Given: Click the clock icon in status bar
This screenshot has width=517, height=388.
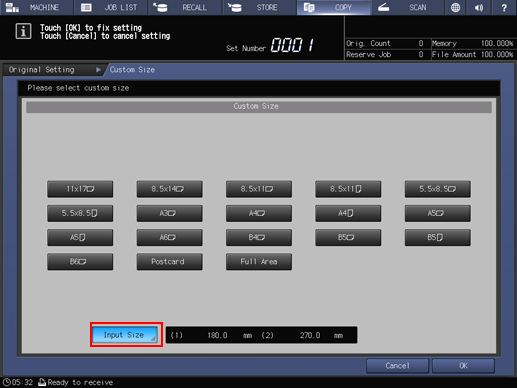Looking at the screenshot, I should point(7,382).
